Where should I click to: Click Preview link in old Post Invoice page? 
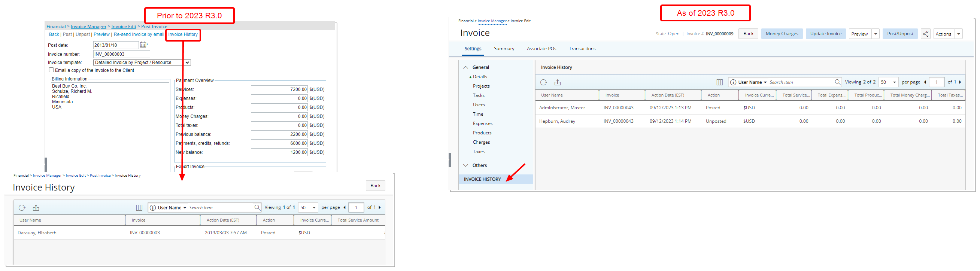coord(101,34)
